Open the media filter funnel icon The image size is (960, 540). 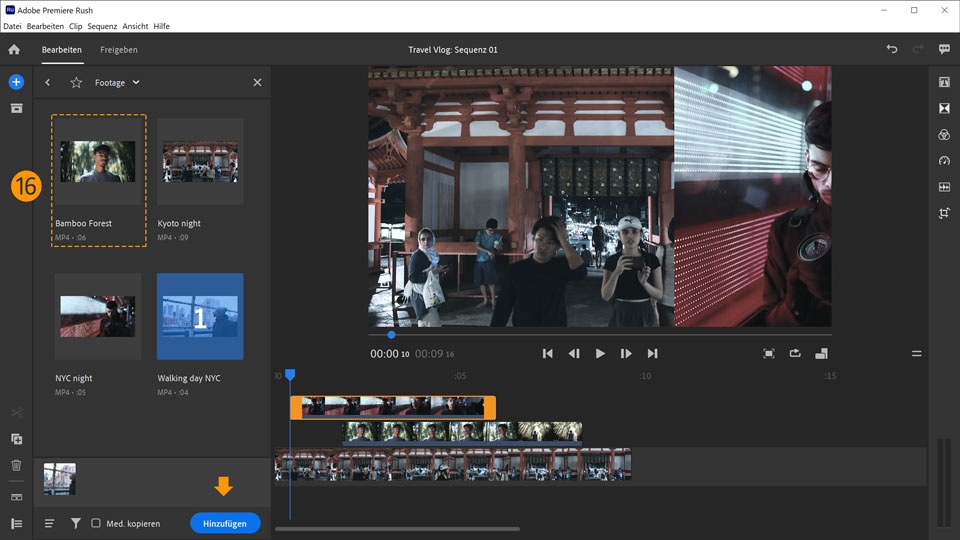tap(75, 523)
